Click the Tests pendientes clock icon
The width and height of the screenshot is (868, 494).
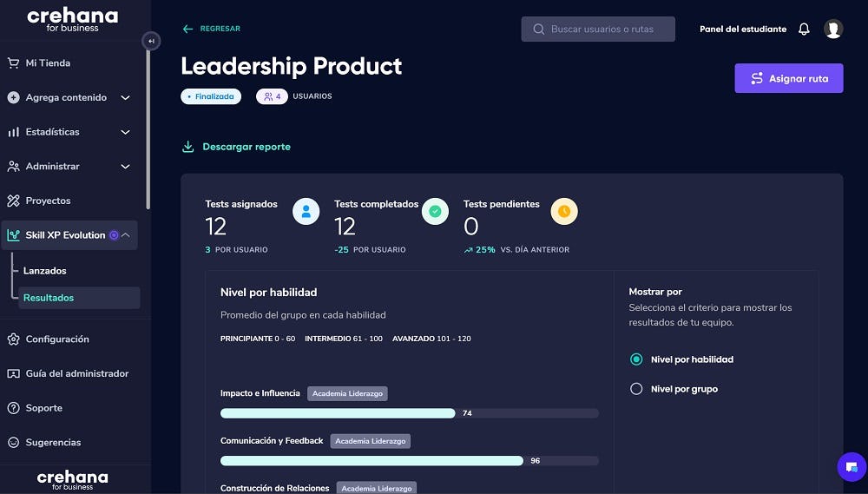(564, 211)
